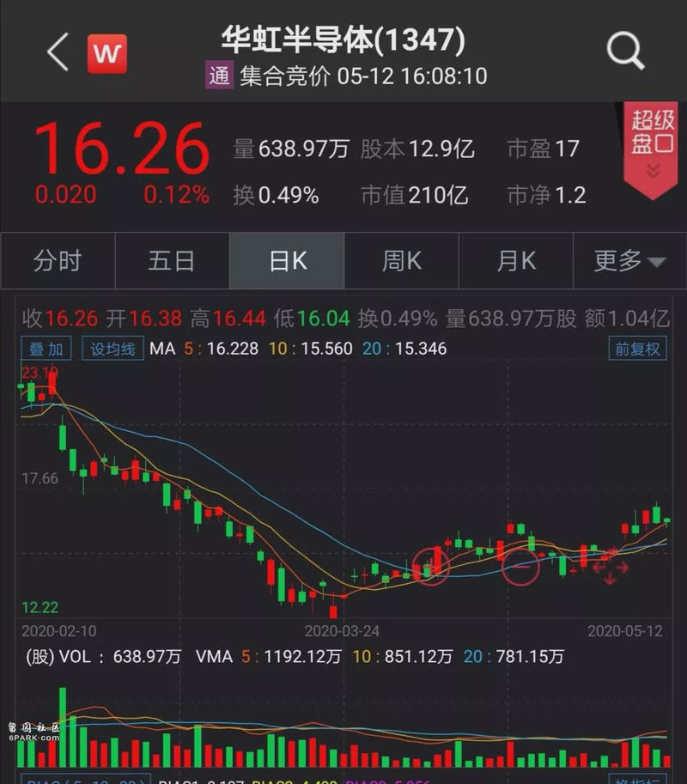Tap the back arrow icon

pyautogui.click(x=58, y=52)
